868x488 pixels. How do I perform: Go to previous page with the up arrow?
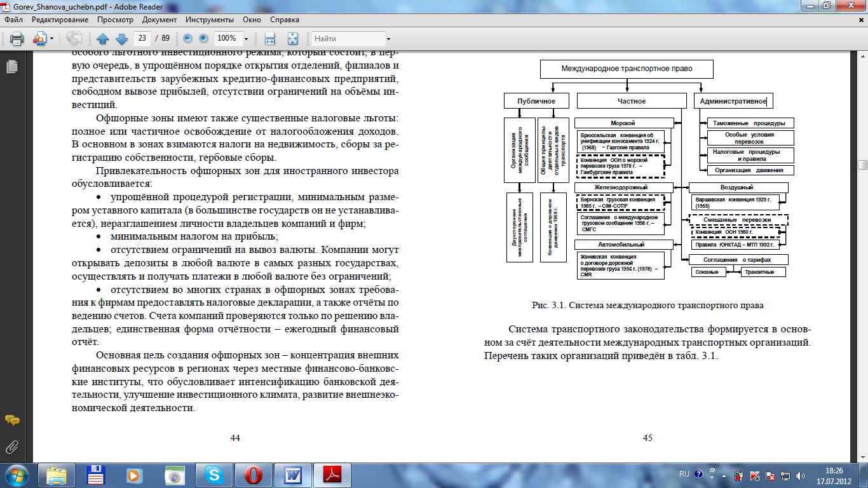103,38
